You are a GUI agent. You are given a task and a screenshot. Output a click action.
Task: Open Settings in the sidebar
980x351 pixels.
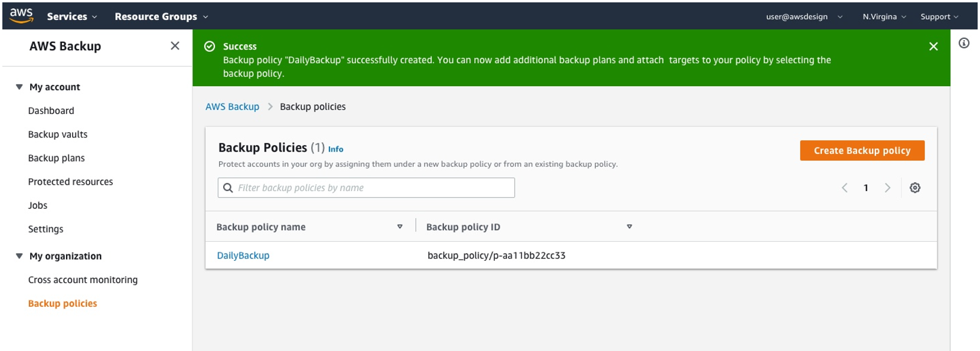coord(45,229)
